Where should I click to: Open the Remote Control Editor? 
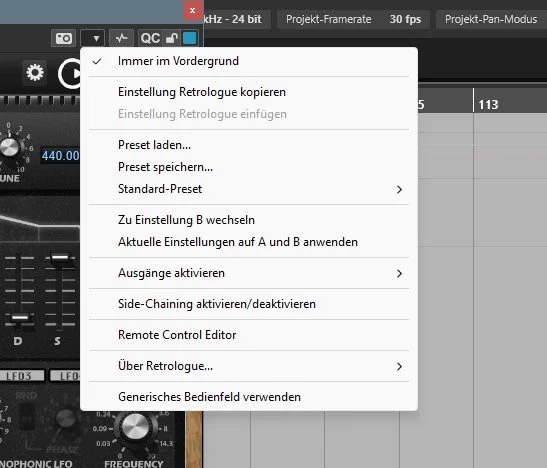pyautogui.click(x=249, y=335)
